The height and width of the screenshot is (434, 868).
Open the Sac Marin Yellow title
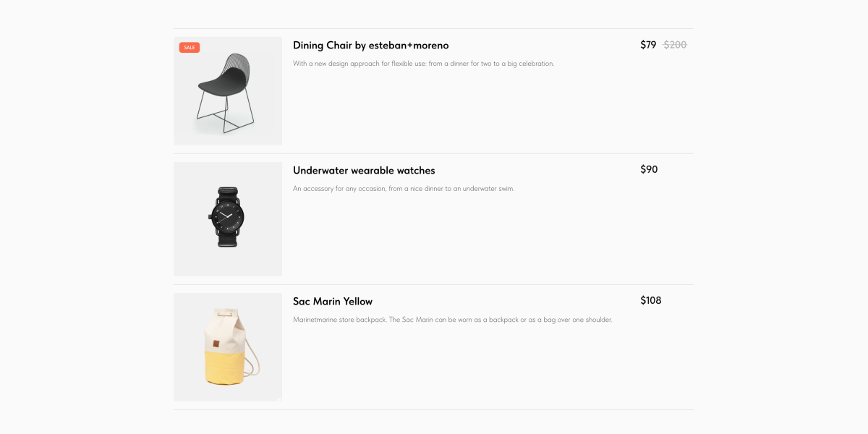333,302
